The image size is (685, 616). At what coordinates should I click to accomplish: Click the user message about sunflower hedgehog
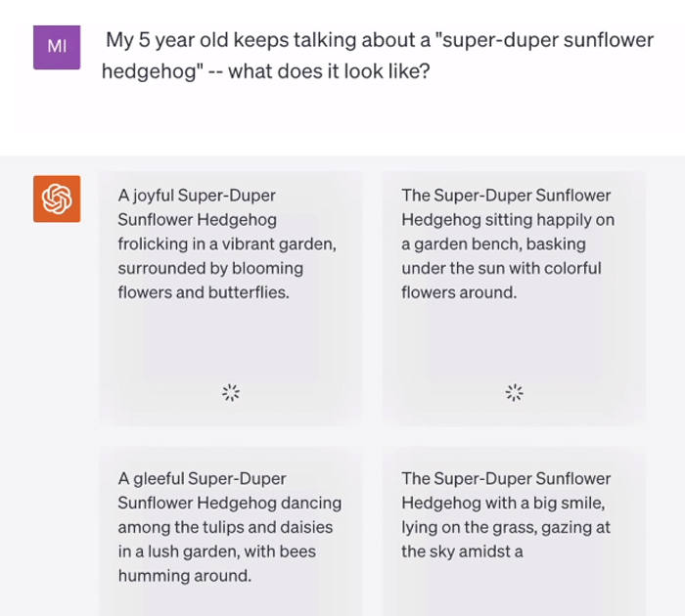coord(378,56)
